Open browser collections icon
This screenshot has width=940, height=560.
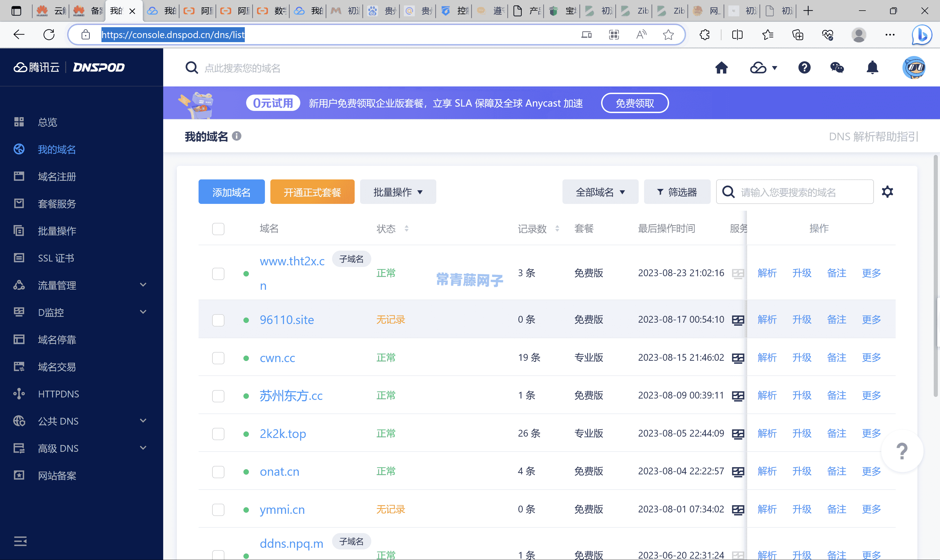click(798, 35)
